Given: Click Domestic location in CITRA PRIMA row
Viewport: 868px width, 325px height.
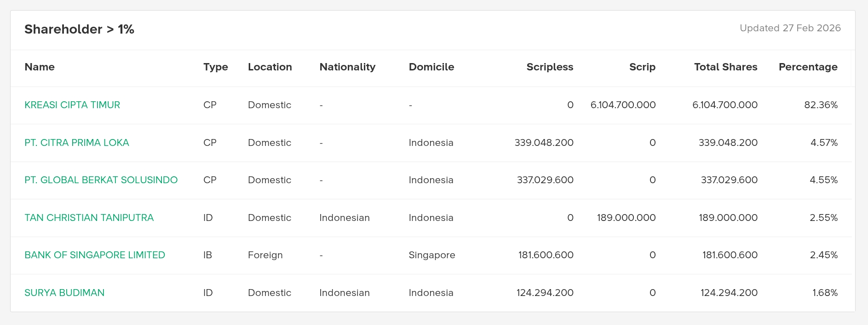Looking at the screenshot, I should point(270,143).
